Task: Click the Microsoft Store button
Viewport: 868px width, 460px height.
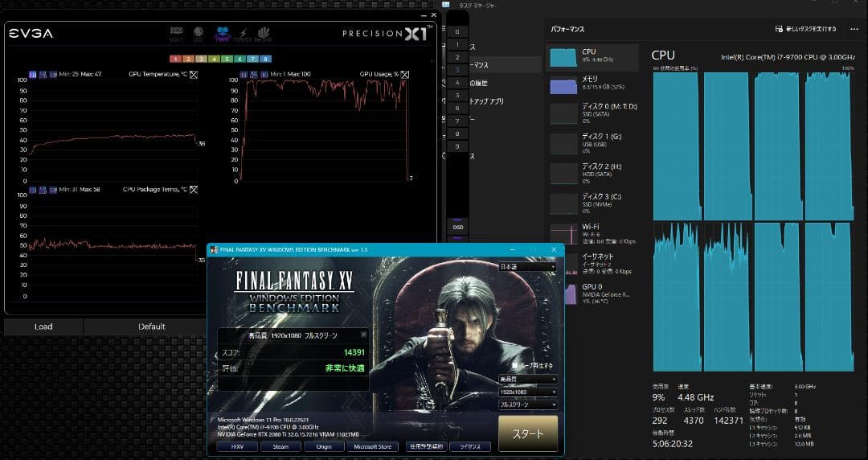Action: 372,446
